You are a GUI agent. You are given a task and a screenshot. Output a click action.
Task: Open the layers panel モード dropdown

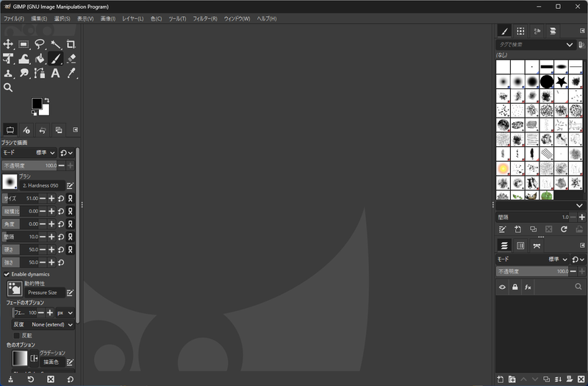532,260
